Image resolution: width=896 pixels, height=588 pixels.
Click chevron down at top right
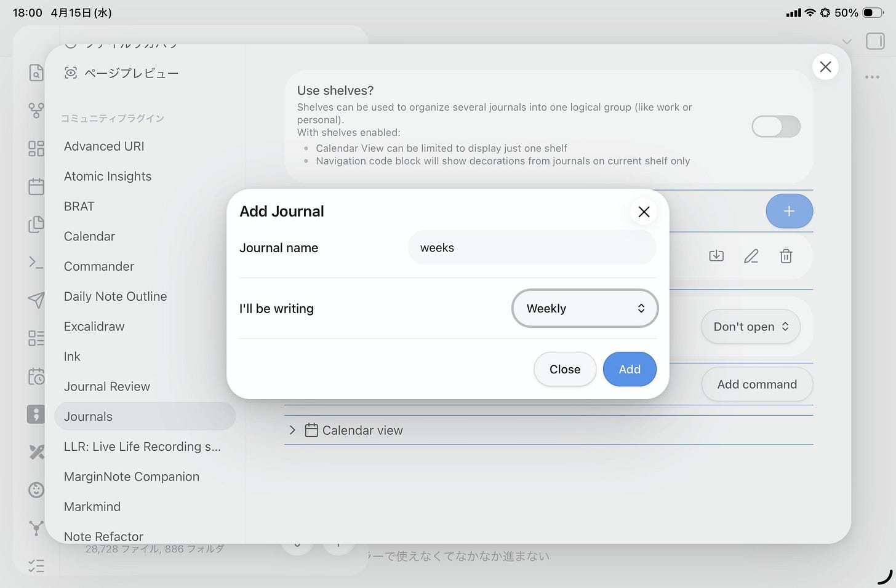tap(847, 42)
